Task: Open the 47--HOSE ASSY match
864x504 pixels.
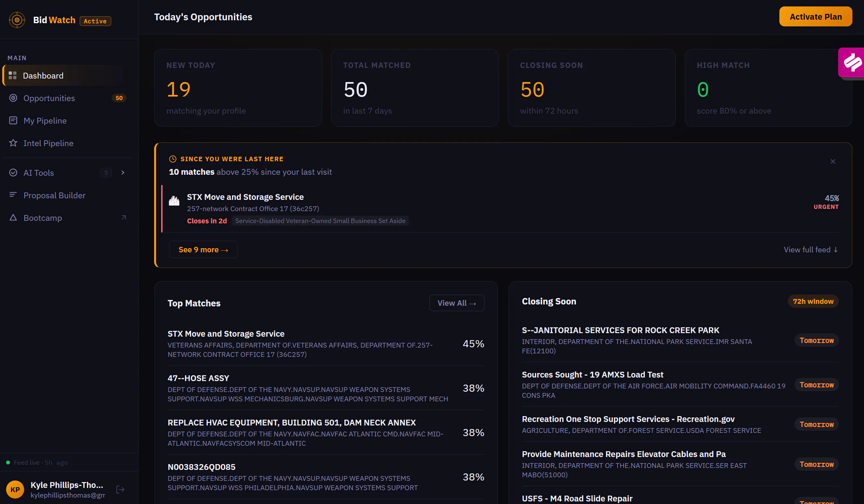Action: [326, 388]
